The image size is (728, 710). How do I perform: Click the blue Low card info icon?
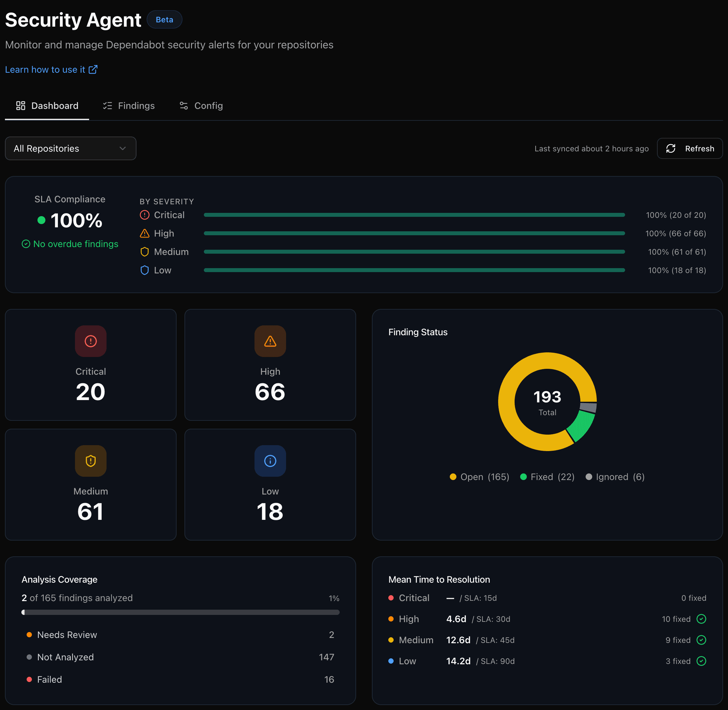pyautogui.click(x=270, y=461)
